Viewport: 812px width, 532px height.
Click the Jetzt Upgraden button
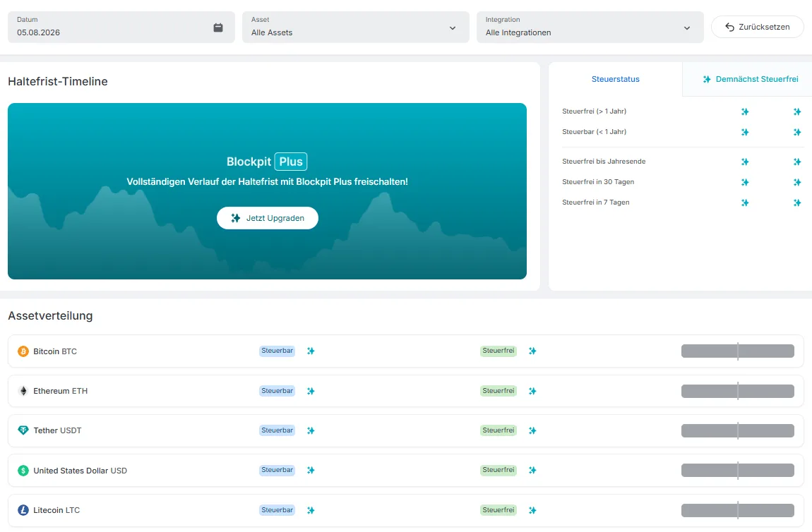267,218
